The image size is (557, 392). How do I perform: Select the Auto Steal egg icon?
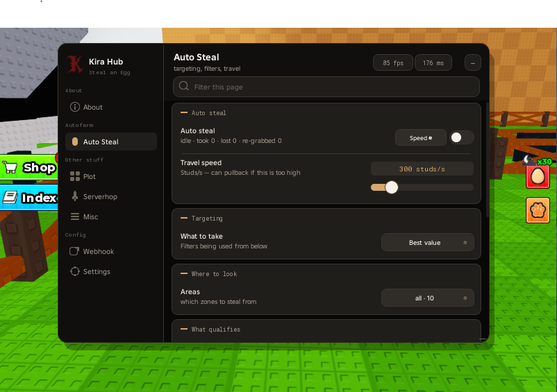tap(75, 142)
